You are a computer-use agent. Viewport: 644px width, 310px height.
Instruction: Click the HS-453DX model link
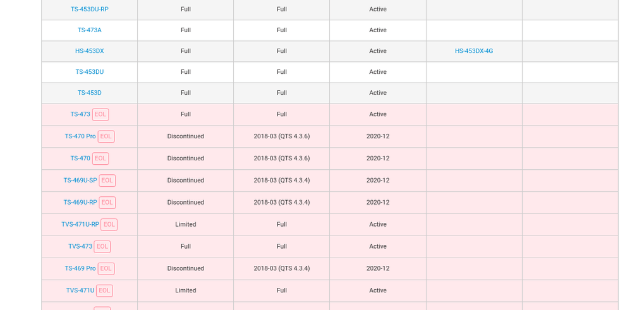click(89, 51)
